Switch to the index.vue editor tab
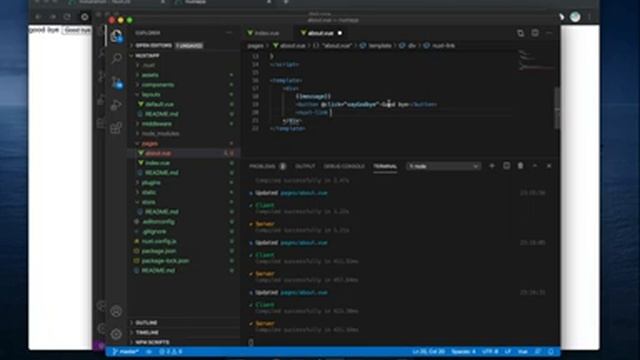The height and width of the screenshot is (360, 640). click(267, 33)
